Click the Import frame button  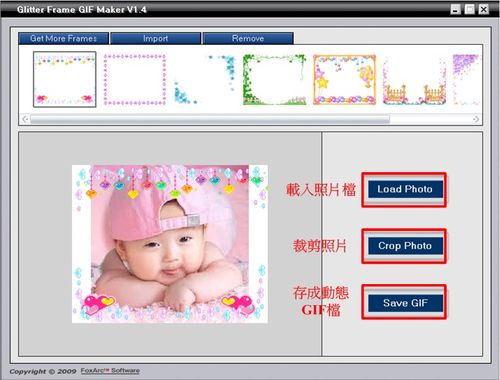pos(156,38)
